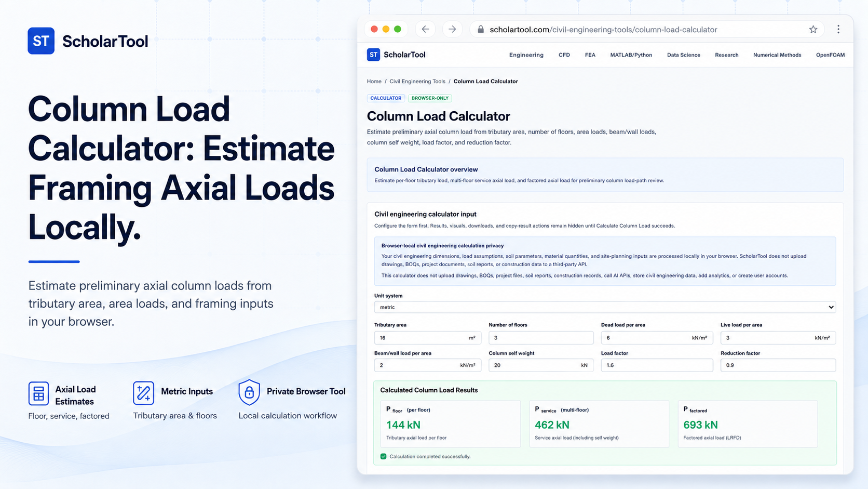Click the BROWSER-ONLY tag badge
868x489 pixels.
[x=430, y=98]
